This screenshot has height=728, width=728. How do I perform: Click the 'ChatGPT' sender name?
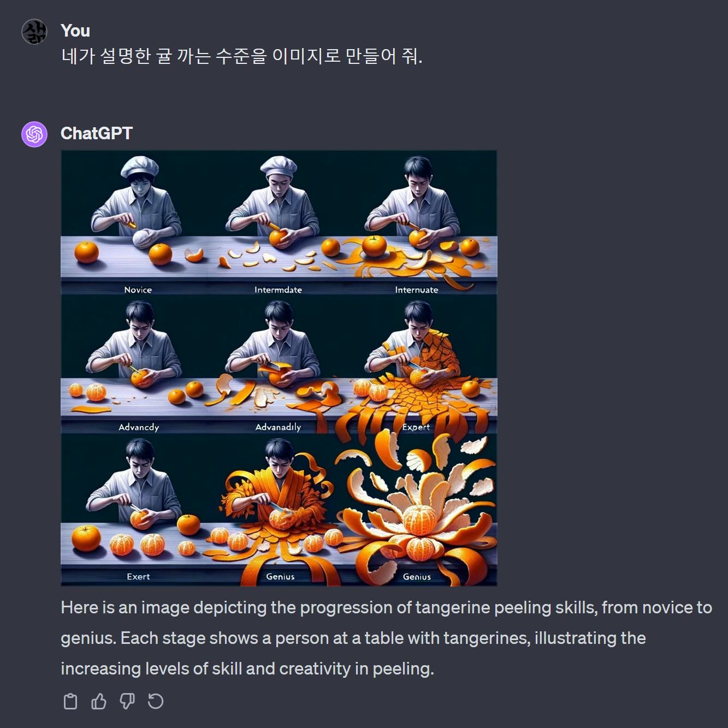click(x=97, y=133)
